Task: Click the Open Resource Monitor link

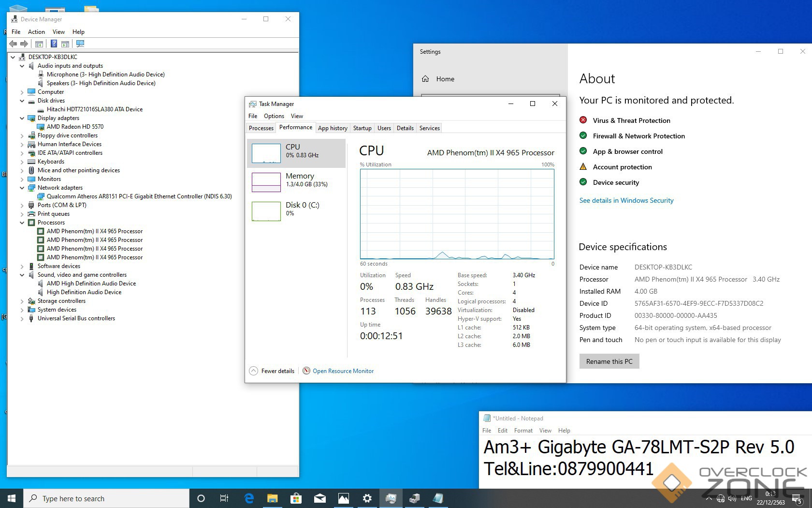Action: click(343, 371)
